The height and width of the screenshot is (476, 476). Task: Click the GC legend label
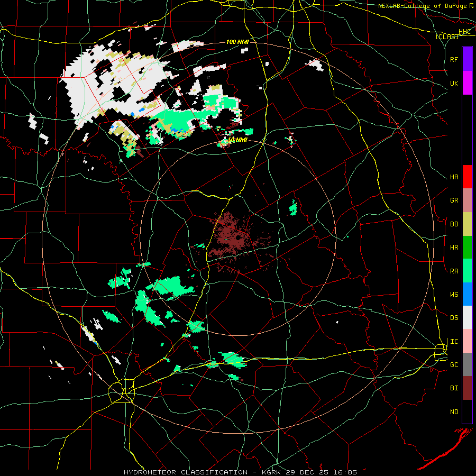(454, 365)
